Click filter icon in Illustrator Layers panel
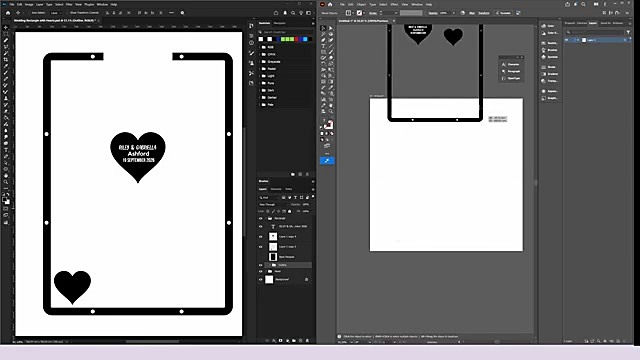 [628, 32]
